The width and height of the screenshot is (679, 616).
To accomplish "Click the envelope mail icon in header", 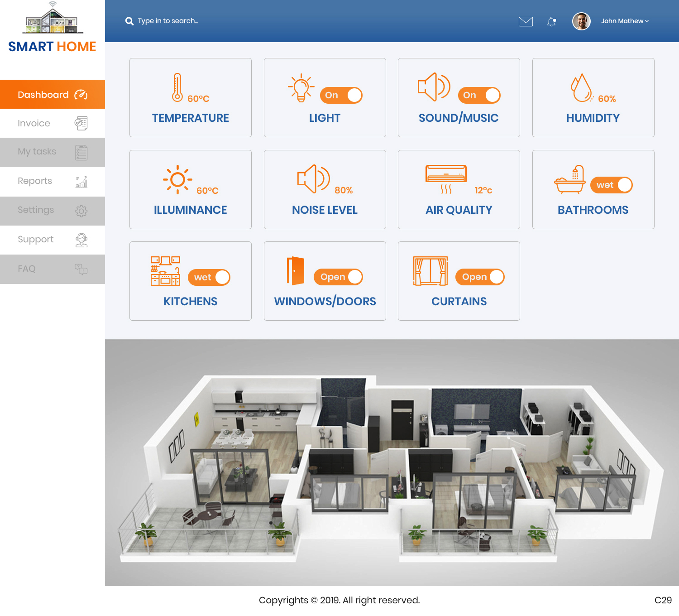I will pos(526,21).
